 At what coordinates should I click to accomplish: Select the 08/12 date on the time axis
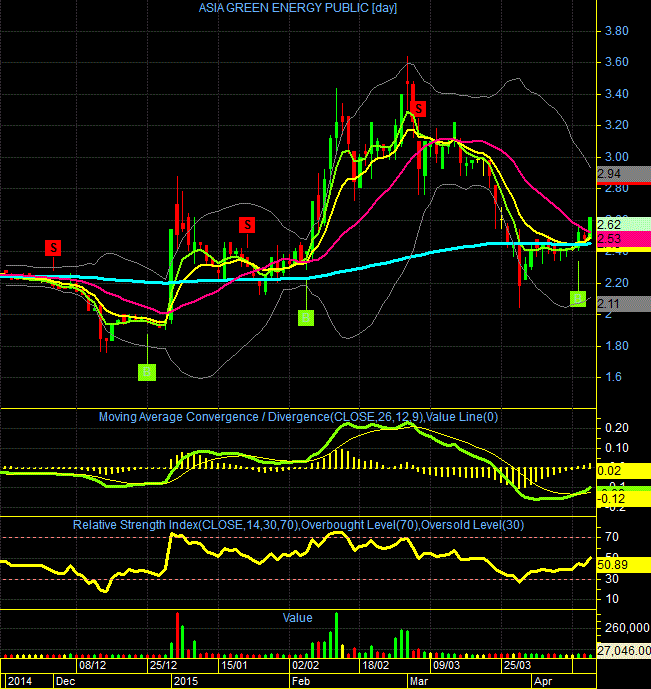point(92,665)
